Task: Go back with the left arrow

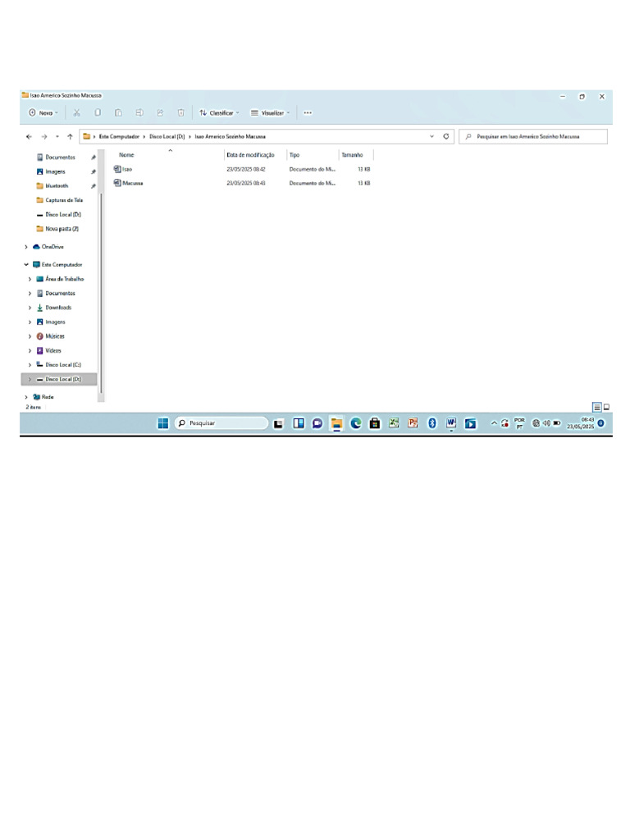Action: (29, 137)
